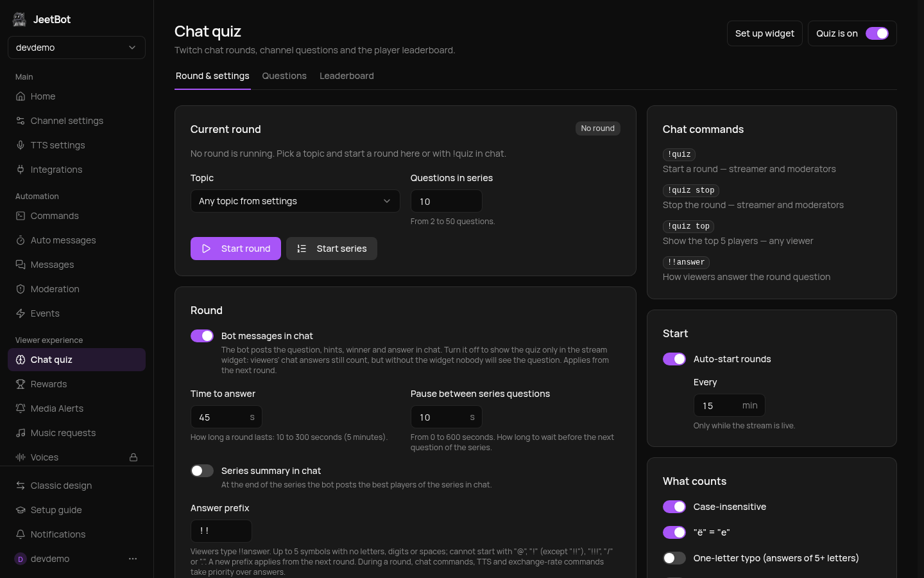Open Events via the lightning bolt icon
The image size is (924, 578).
tap(21, 313)
